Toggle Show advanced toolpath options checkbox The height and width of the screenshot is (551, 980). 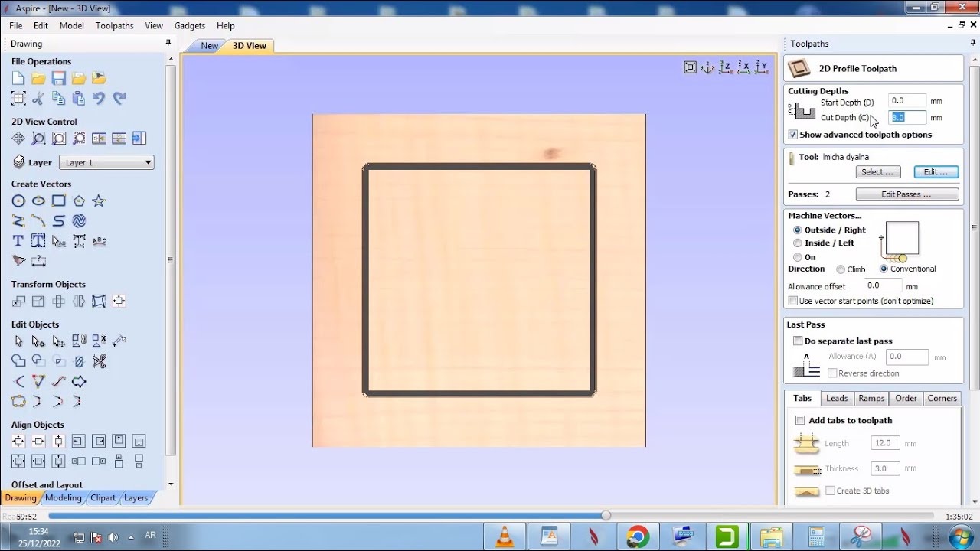point(793,135)
